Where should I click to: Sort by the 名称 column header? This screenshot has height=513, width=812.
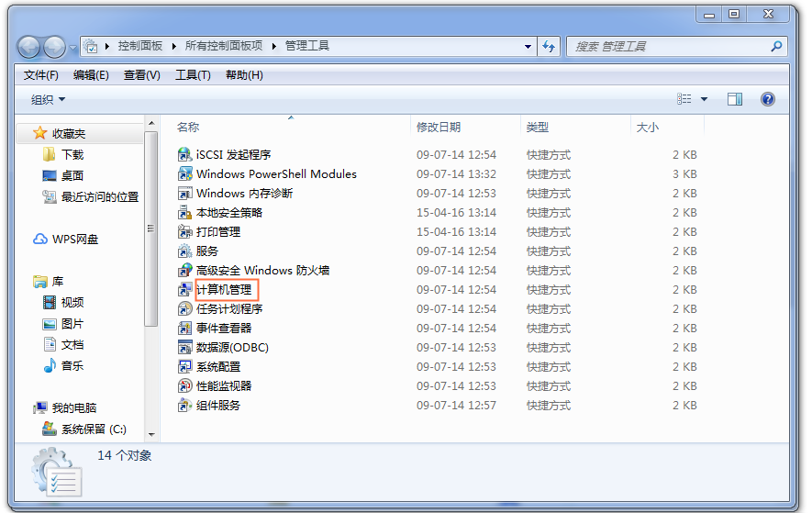point(188,127)
